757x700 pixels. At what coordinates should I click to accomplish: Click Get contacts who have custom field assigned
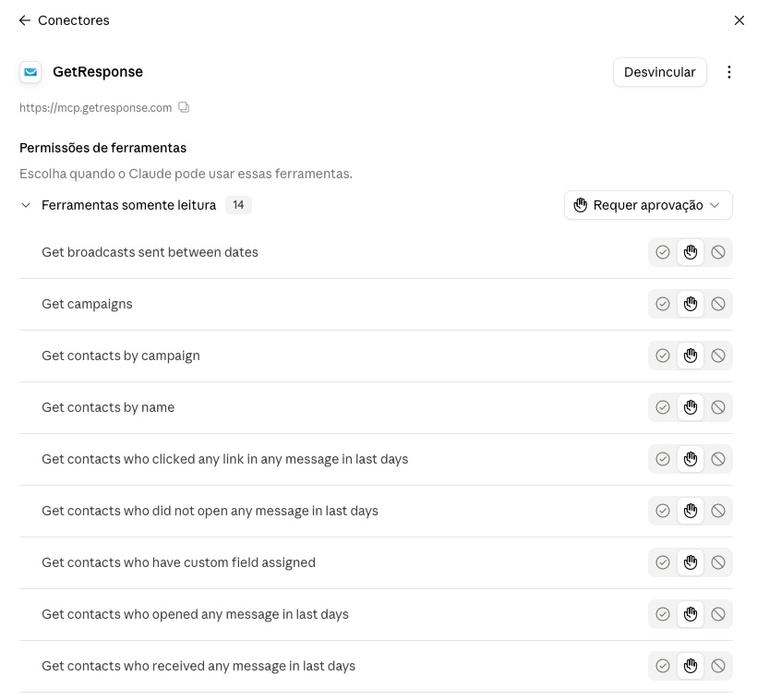pyautogui.click(x=178, y=562)
